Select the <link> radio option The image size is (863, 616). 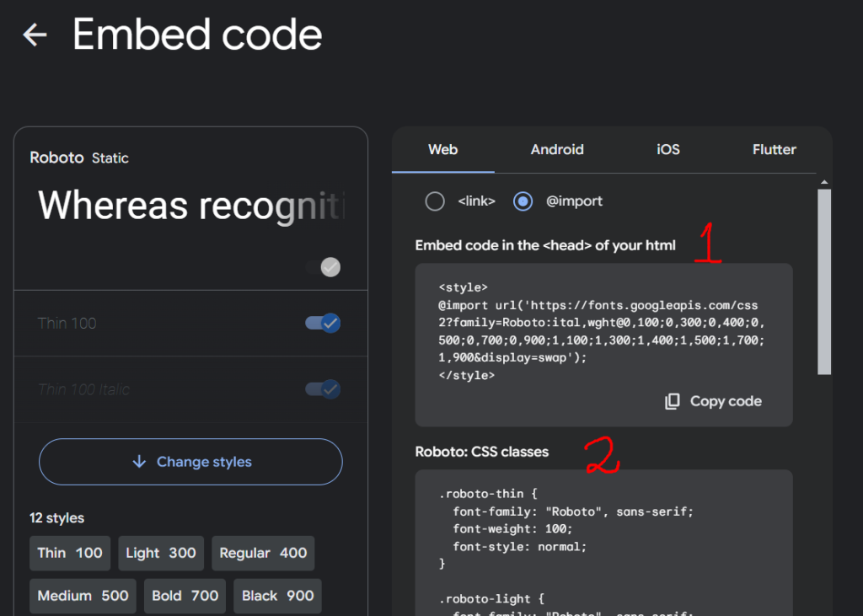pyautogui.click(x=435, y=201)
